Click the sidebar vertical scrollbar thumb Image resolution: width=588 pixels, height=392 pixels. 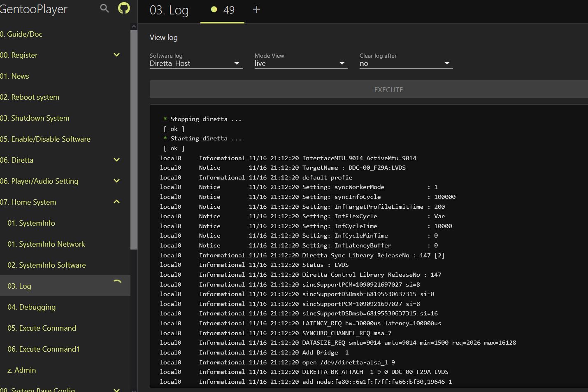[134, 139]
